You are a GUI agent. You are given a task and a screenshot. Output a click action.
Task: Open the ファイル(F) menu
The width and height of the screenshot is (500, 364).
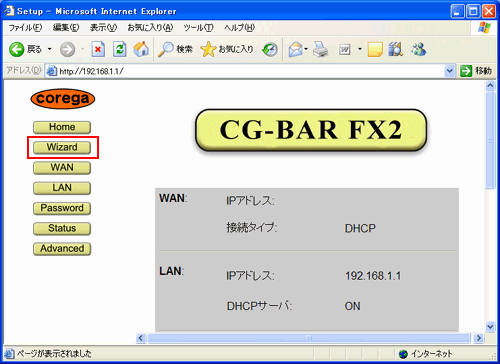25,28
